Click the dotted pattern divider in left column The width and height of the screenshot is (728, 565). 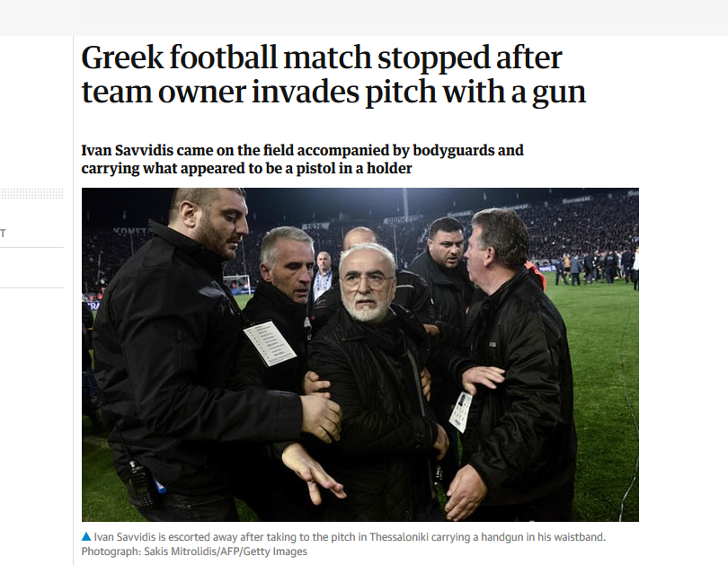(x=31, y=193)
